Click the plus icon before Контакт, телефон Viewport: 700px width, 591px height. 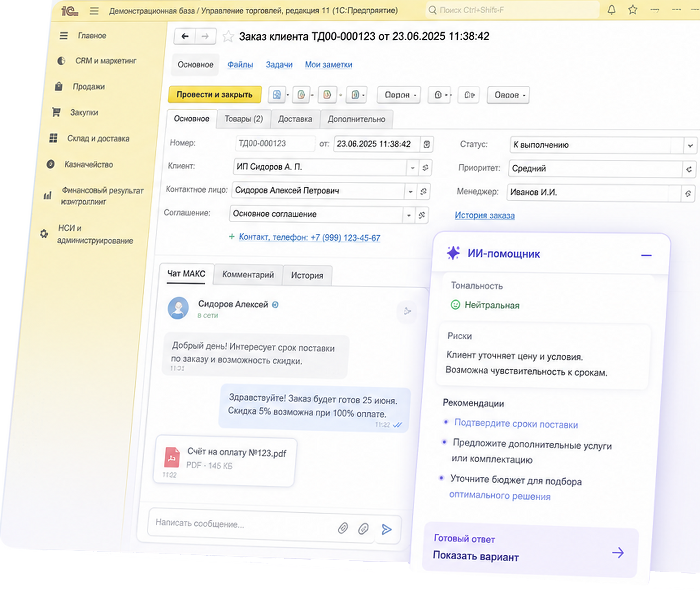[232, 237]
